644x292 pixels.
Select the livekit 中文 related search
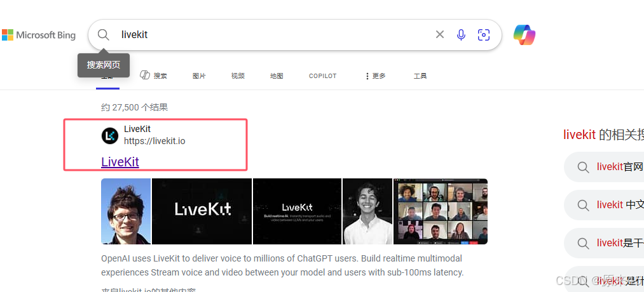tap(604, 204)
